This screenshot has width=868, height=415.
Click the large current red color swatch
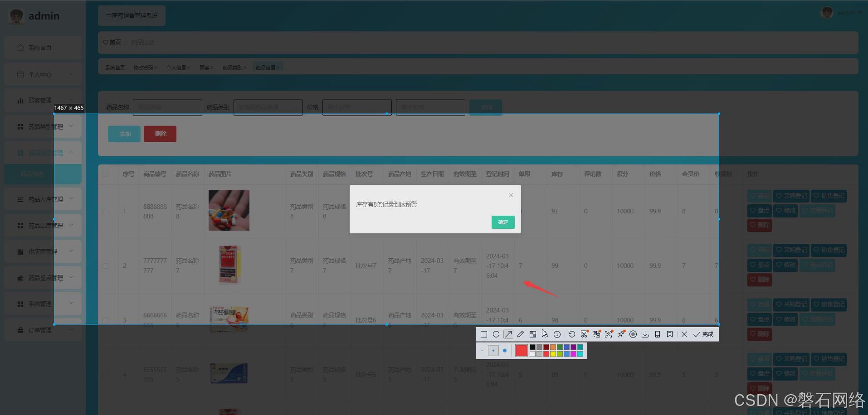click(x=522, y=351)
